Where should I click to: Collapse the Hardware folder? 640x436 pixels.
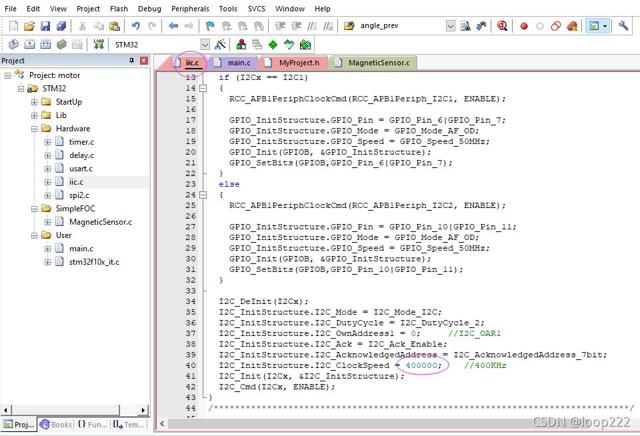(34, 129)
